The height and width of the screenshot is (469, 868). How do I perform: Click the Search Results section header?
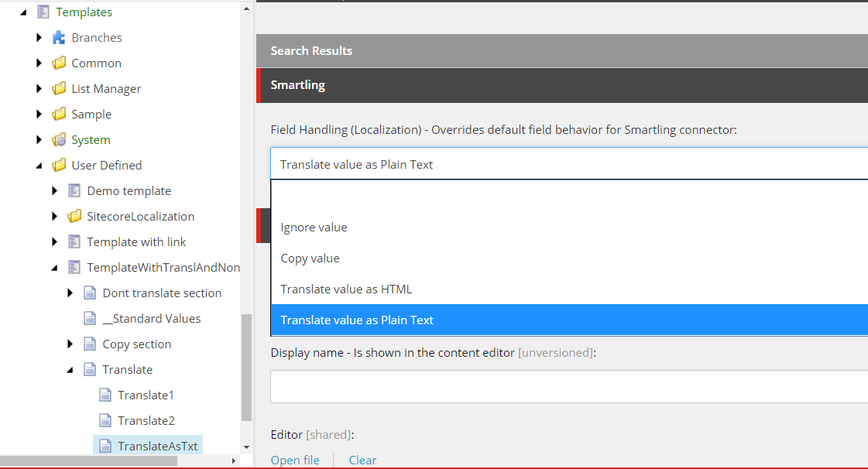point(562,51)
